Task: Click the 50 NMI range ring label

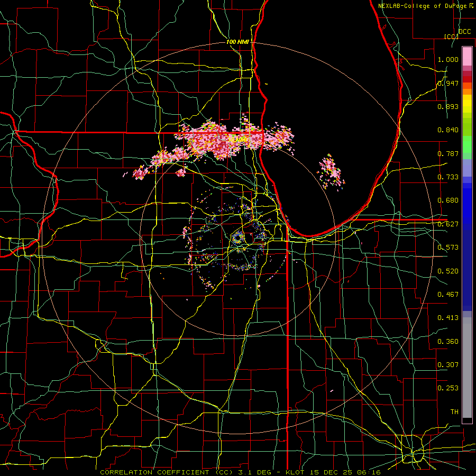Action: point(237,140)
